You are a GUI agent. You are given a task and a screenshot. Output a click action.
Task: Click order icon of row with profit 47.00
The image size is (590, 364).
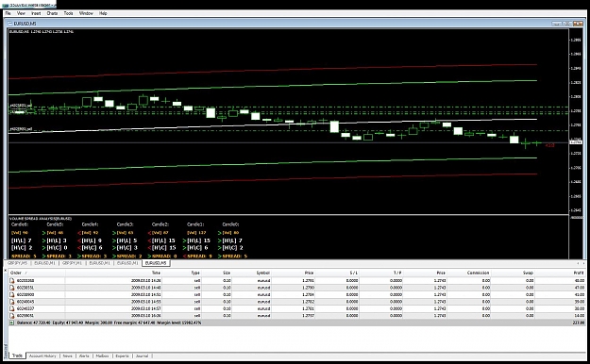(x=12, y=288)
